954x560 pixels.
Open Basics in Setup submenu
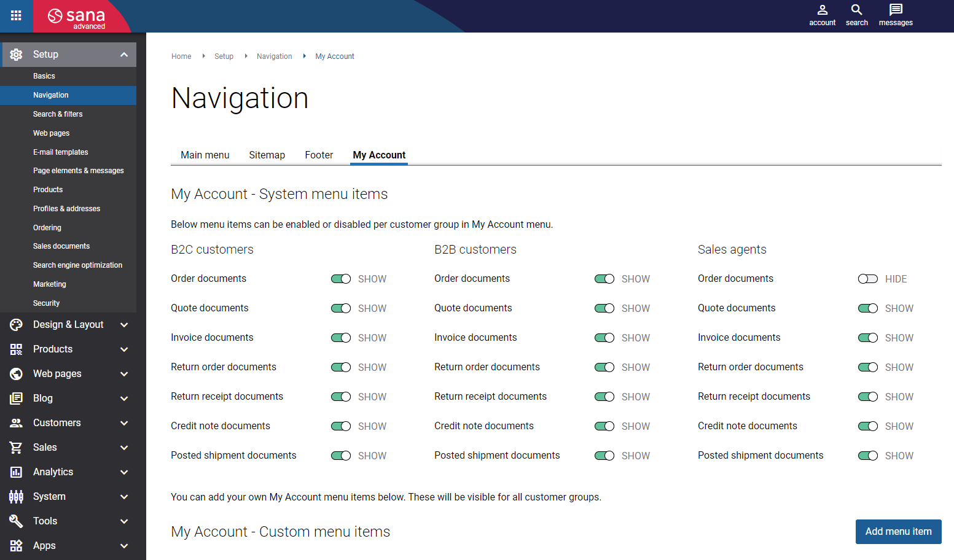point(68,76)
